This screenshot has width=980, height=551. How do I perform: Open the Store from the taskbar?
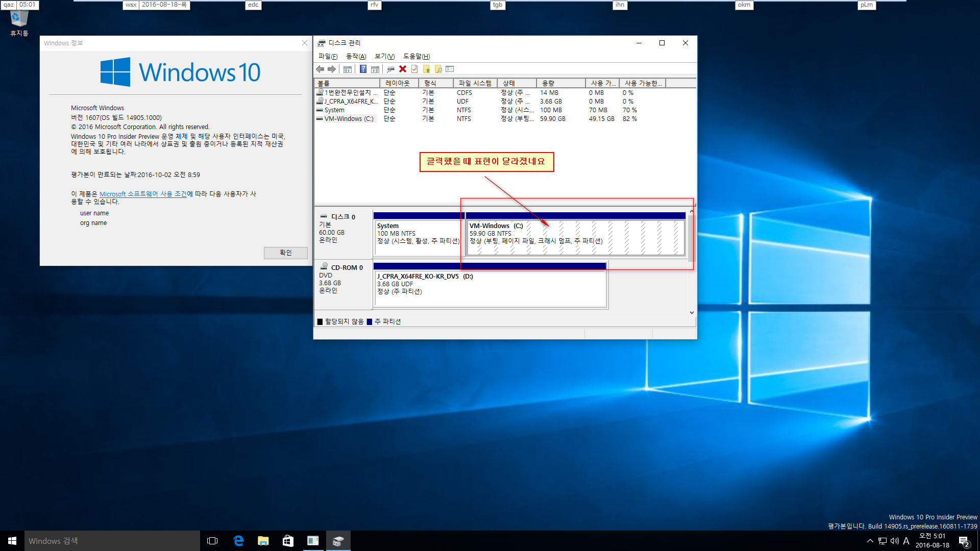(x=288, y=541)
